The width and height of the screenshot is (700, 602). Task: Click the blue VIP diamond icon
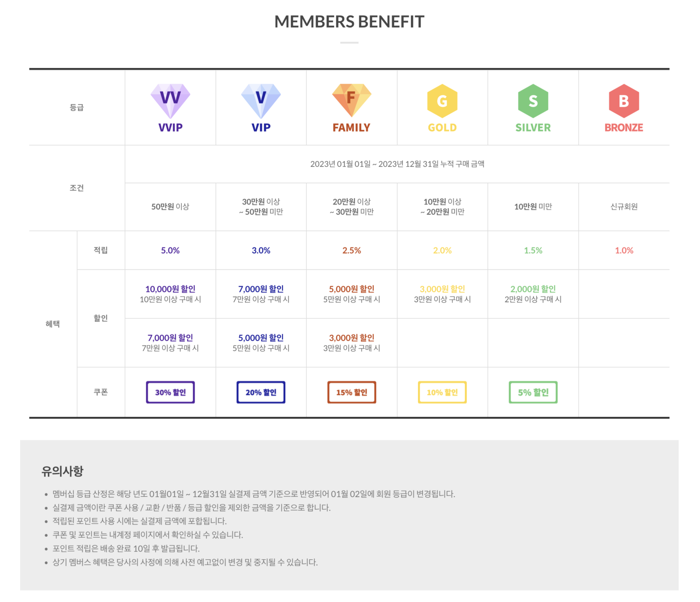[x=261, y=100]
